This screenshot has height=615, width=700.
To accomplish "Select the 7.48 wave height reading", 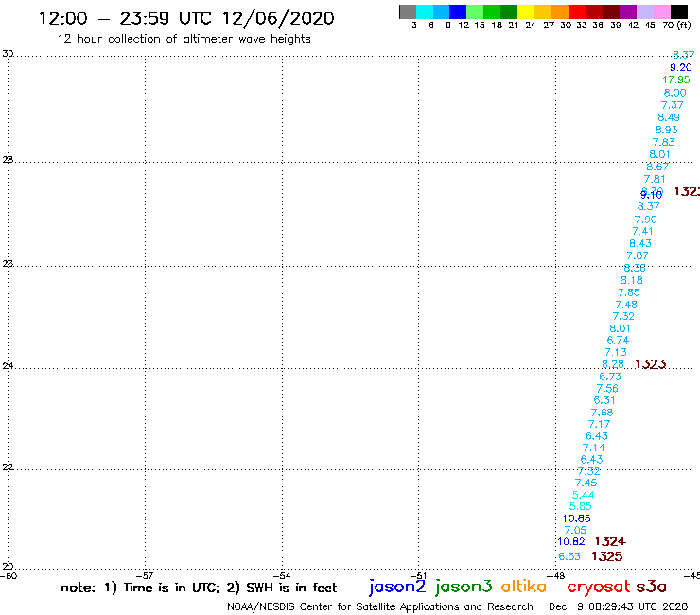I will pyautogui.click(x=626, y=305).
